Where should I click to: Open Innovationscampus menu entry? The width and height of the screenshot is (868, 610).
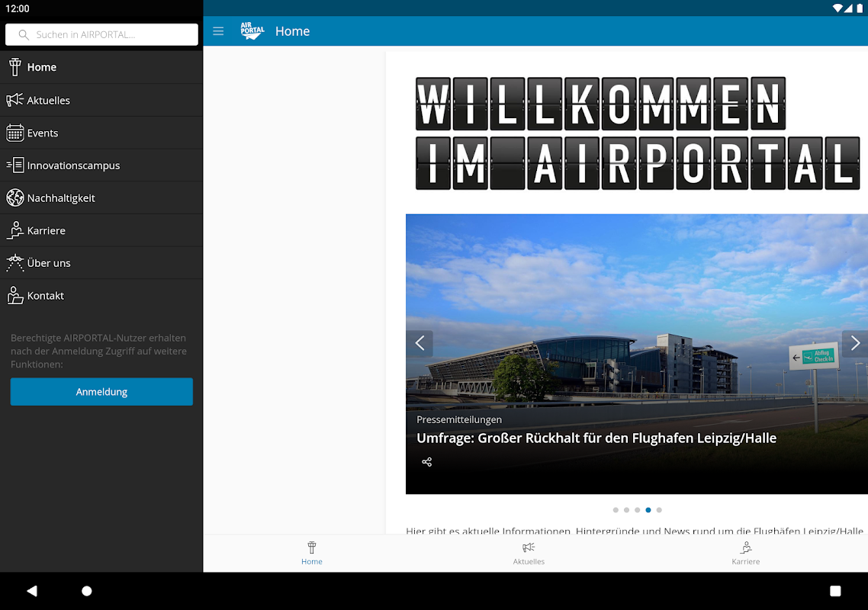(101, 165)
